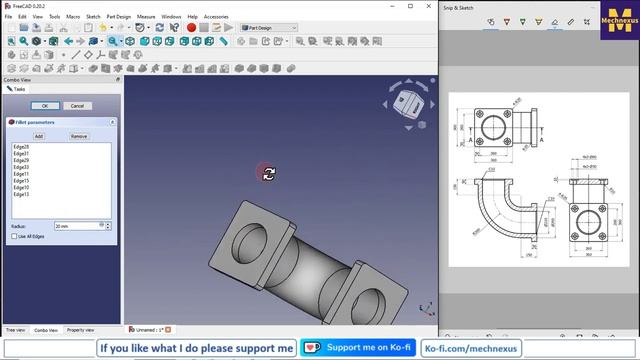
Task: Increment radius with spinner arrows
Action: [x=108, y=224]
